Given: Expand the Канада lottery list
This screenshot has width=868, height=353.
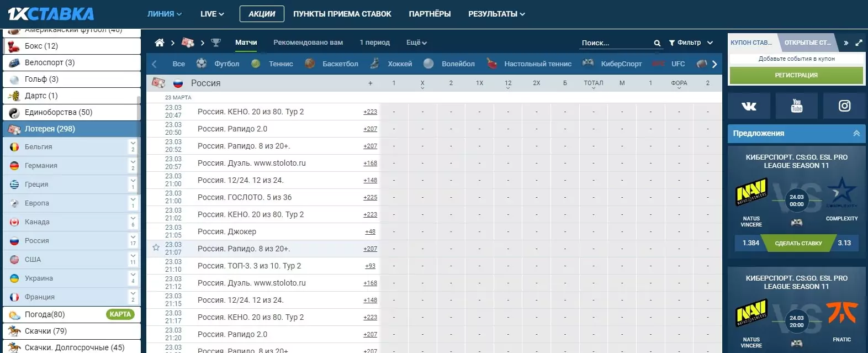Looking at the screenshot, I should 133,222.
